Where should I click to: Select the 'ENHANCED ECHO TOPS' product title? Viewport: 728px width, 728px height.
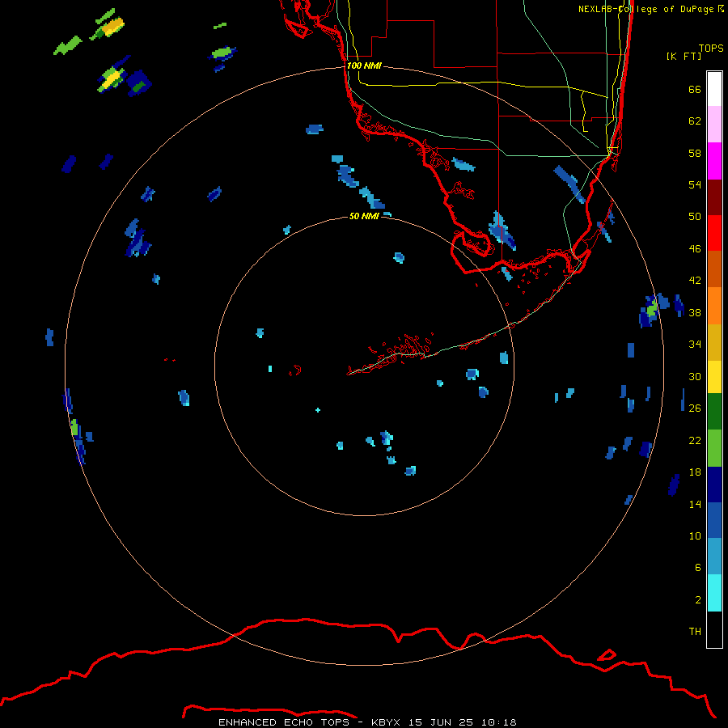[x=284, y=722]
